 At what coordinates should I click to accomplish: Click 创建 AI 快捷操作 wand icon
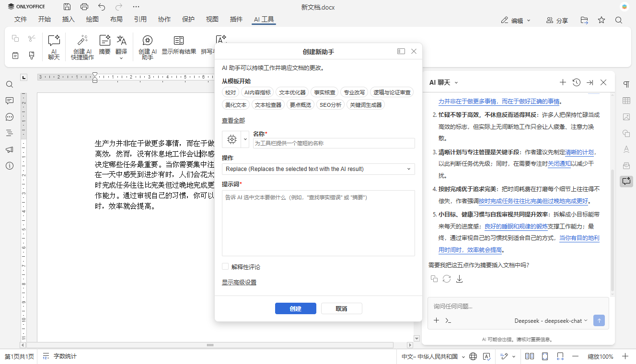(82, 40)
